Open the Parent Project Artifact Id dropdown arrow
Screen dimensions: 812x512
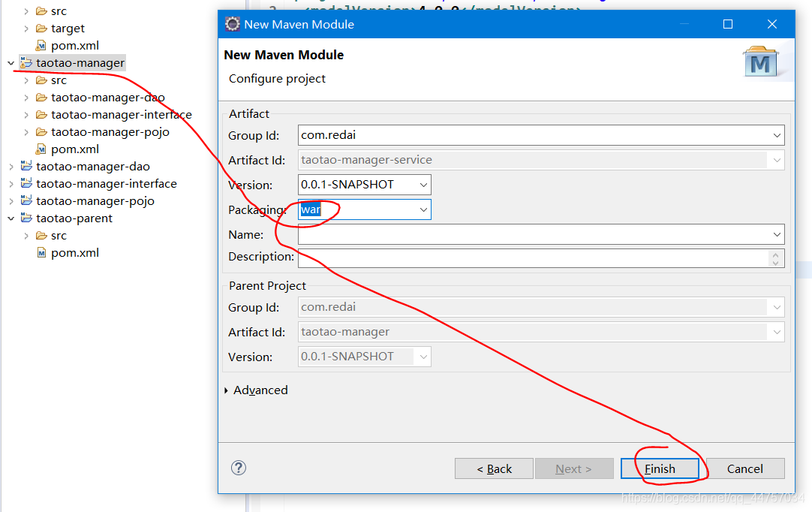pos(777,332)
